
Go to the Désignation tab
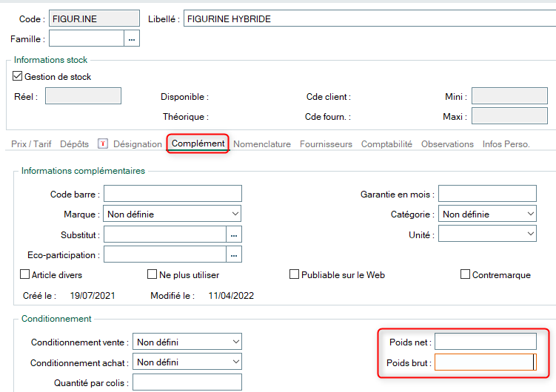coord(138,144)
